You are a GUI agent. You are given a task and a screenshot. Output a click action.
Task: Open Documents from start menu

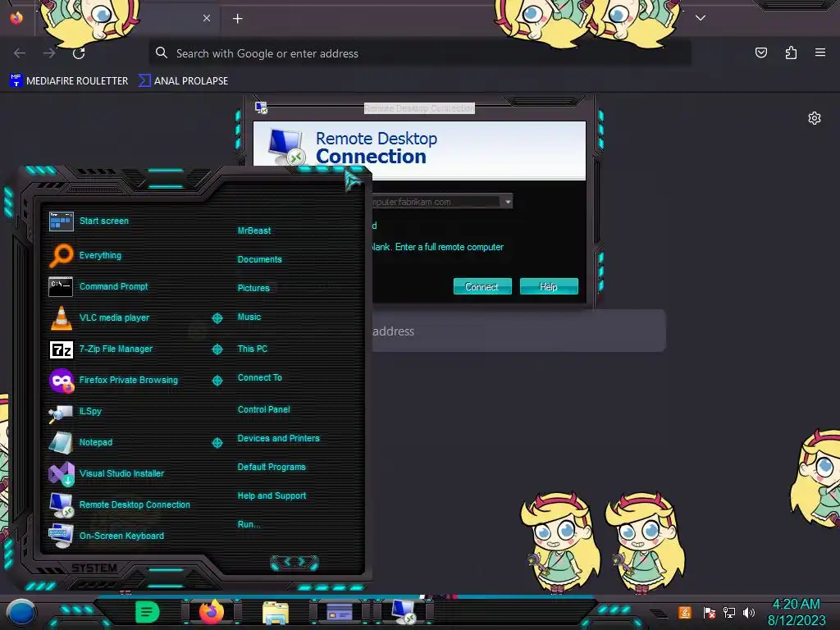(259, 259)
